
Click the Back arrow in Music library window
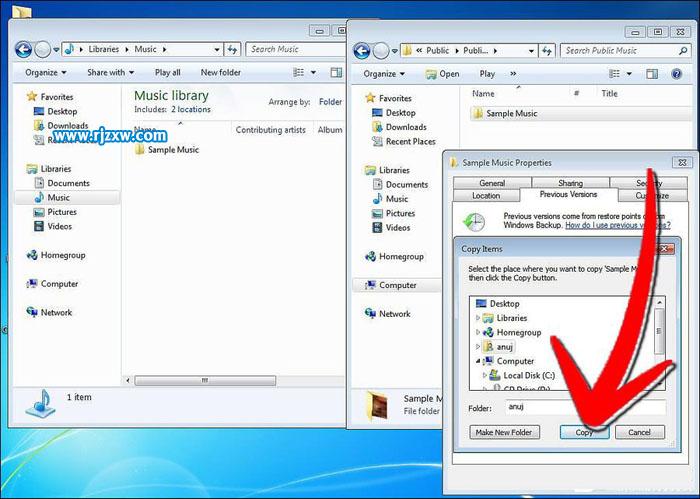(25, 49)
